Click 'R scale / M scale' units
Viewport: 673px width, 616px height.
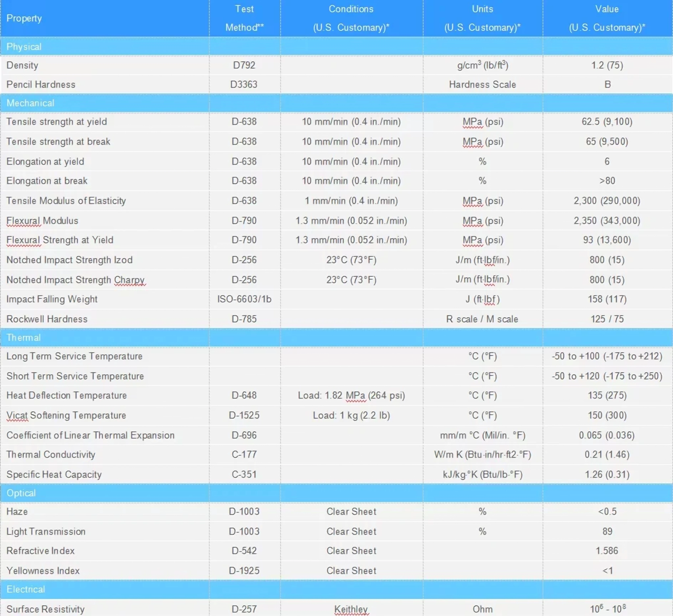(x=482, y=319)
